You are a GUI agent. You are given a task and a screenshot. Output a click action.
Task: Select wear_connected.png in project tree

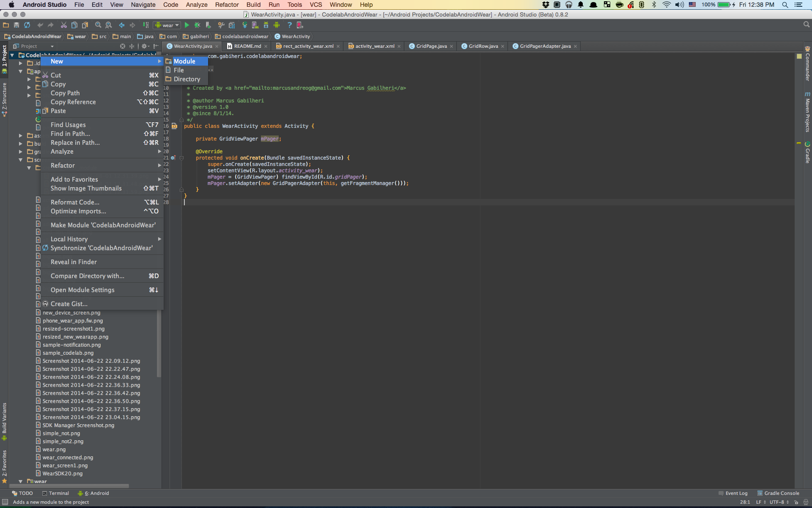pyautogui.click(x=68, y=458)
